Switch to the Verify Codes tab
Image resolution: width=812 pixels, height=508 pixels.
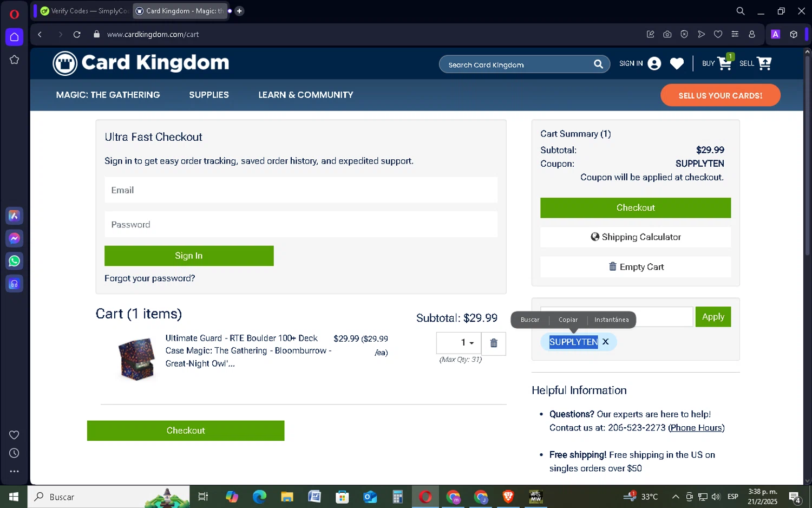[84, 11]
